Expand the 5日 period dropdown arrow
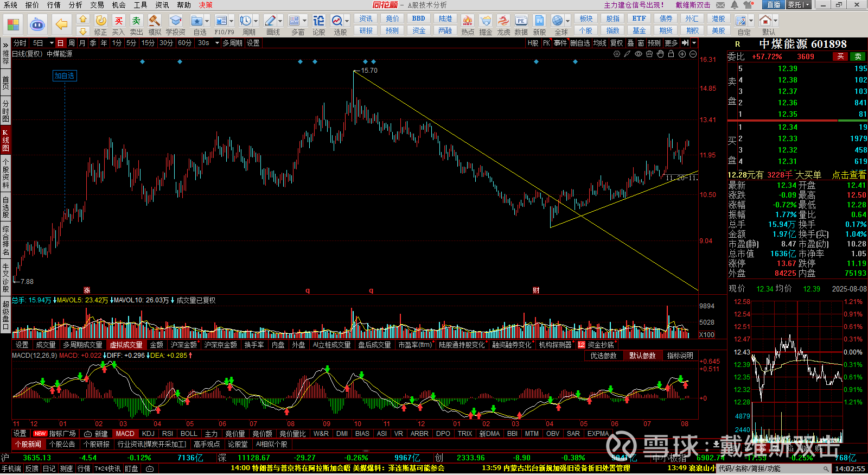Image resolution: width=868 pixels, height=475 pixels. [52, 43]
